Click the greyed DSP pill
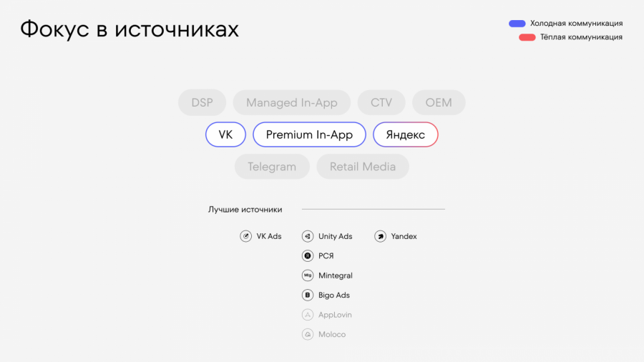This screenshot has height=362, width=644. click(x=202, y=102)
